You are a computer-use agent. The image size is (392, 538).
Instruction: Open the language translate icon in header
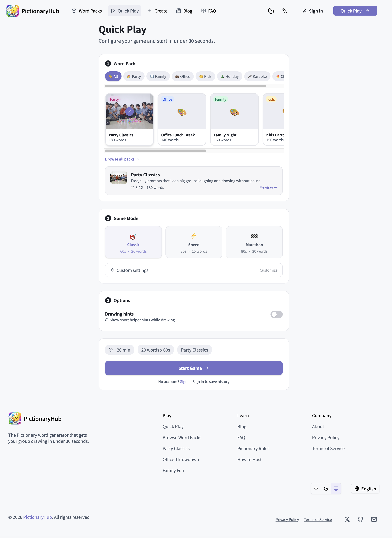(285, 11)
